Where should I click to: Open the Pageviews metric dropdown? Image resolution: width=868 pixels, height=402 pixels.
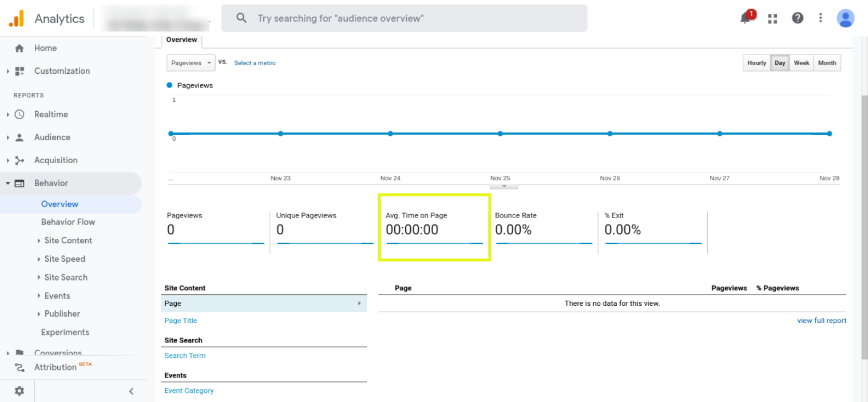tap(191, 63)
